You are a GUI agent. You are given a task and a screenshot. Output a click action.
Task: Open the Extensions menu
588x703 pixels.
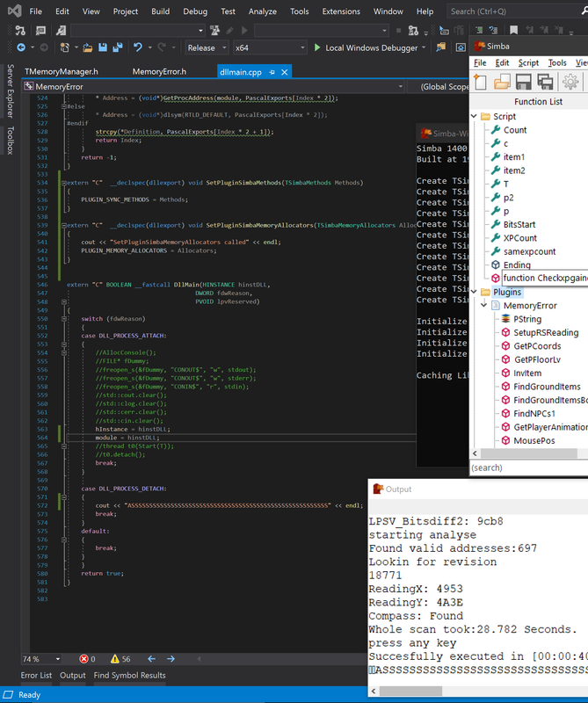pyautogui.click(x=341, y=11)
